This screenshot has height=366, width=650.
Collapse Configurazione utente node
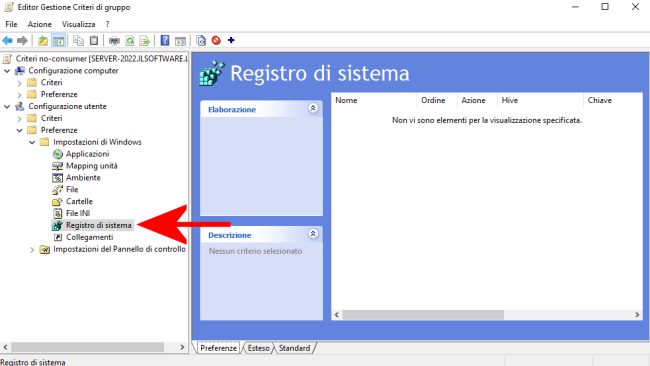[x=7, y=107]
